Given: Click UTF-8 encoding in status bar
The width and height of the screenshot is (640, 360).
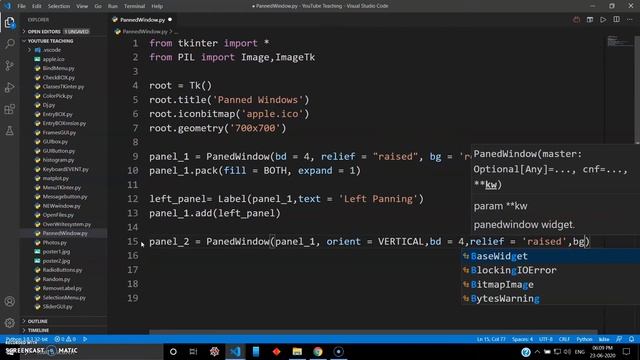Looking at the screenshot, I should [546, 339].
